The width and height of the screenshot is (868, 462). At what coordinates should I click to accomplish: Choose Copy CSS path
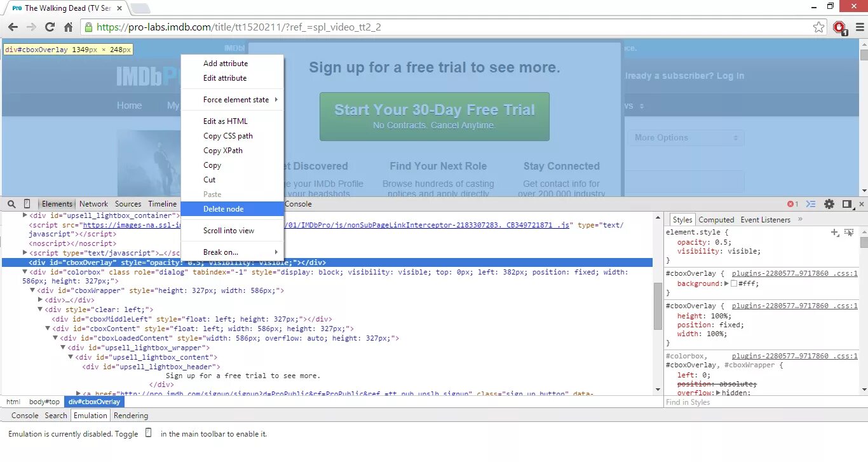point(228,136)
